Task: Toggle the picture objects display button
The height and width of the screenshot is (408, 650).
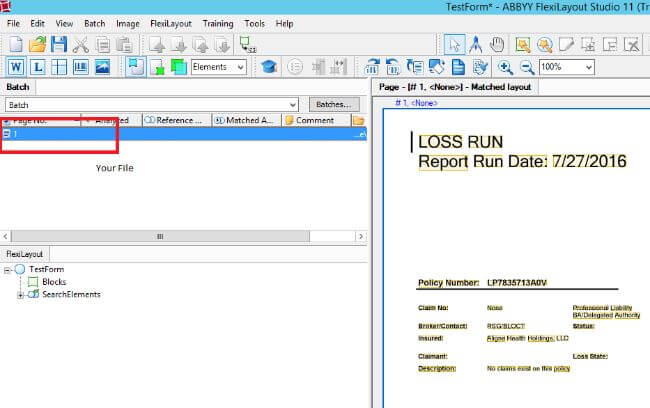Action: [x=102, y=67]
